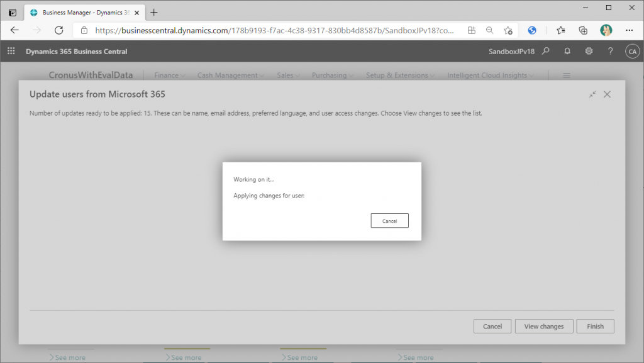Expand the Purchasing menu
Screen dimensions: 644x363
[x=333, y=75]
